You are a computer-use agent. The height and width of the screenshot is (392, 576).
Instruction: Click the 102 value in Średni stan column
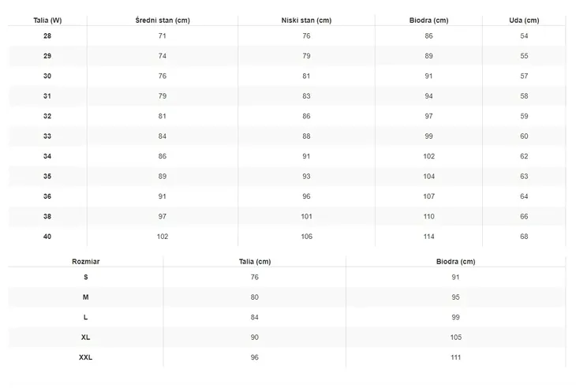click(x=163, y=237)
